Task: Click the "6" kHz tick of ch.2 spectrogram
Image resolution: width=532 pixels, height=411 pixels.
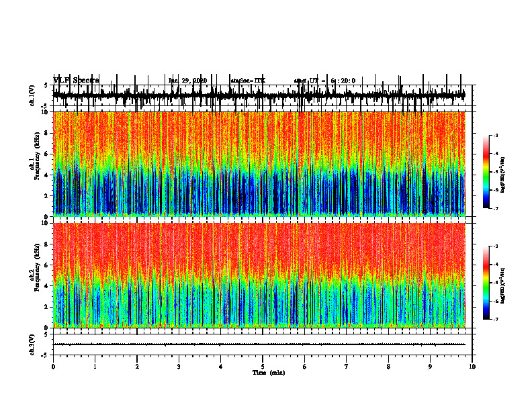Action: coord(47,265)
